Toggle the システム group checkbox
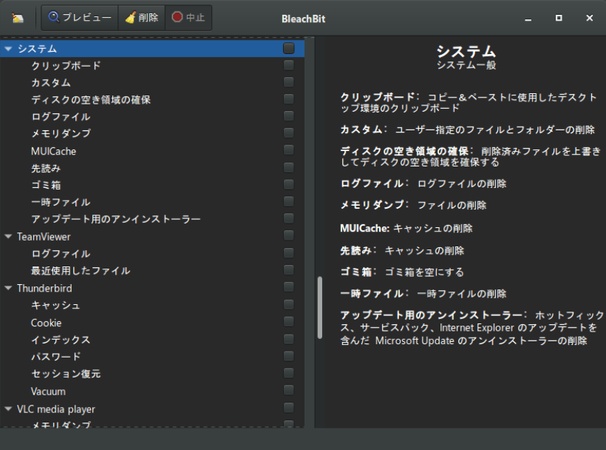The image size is (606, 450). click(x=288, y=48)
